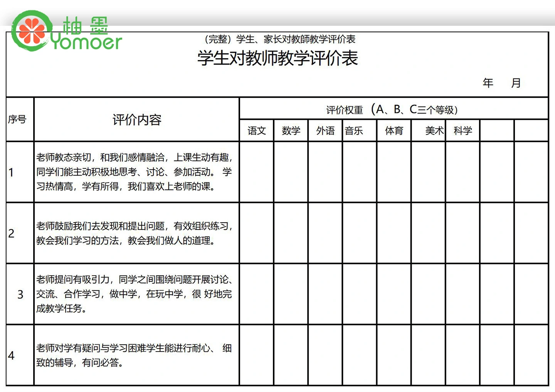Select the 序号 header cell

(x=17, y=119)
